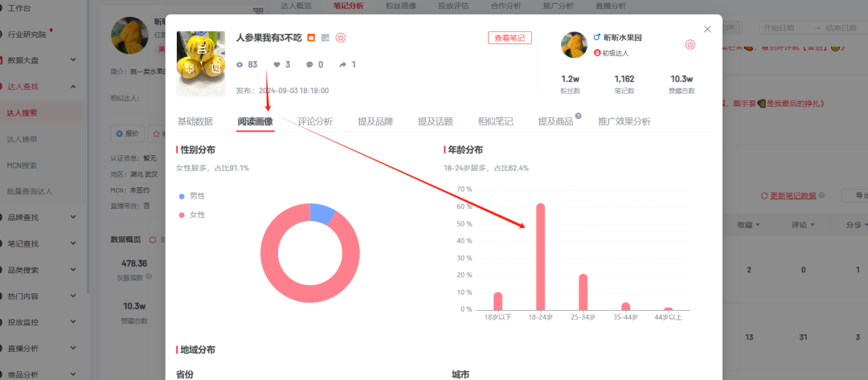Click the orange note-type icon beside the title

(x=311, y=38)
